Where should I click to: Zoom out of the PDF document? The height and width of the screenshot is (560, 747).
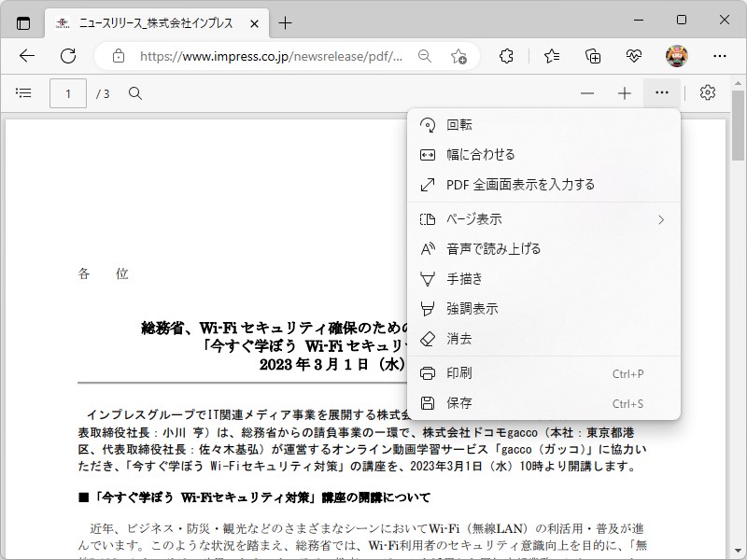point(587,92)
